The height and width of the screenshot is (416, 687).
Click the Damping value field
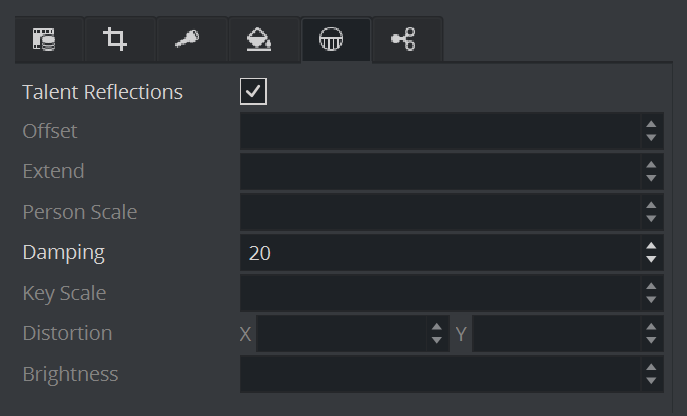pos(440,253)
